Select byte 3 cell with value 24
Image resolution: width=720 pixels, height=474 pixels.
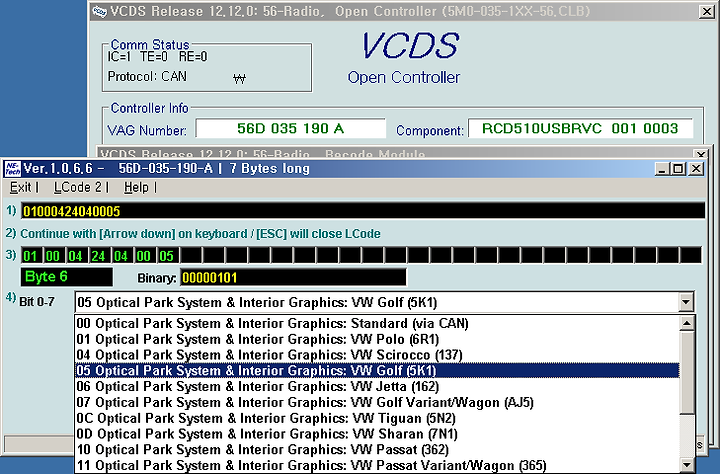tap(99, 255)
